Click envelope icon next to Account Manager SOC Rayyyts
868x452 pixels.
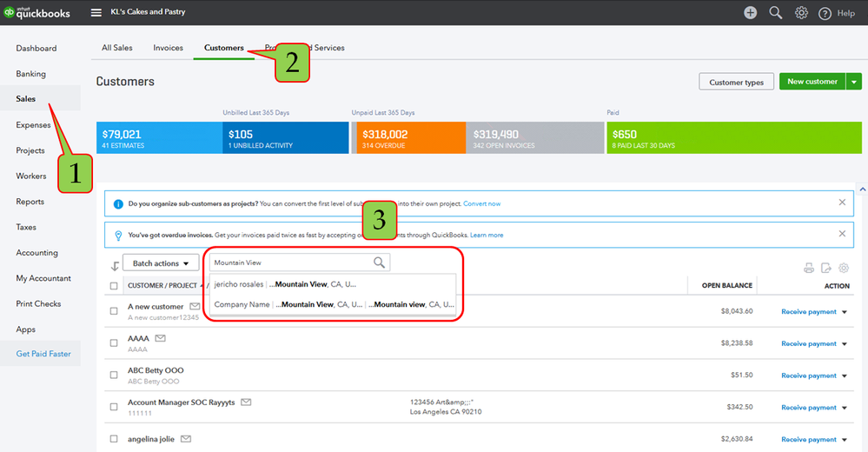click(x=246, y=402)
